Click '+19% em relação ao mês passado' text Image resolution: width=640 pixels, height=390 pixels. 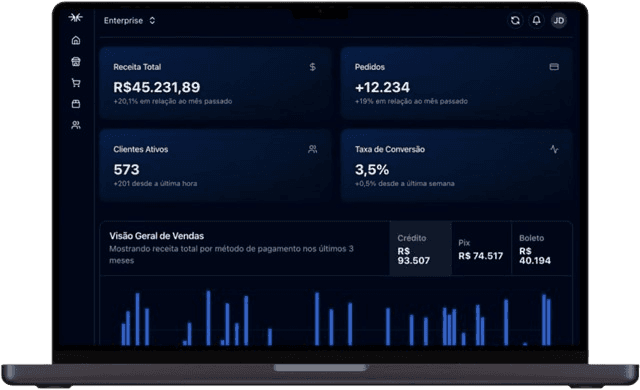pyautogui.click(x=411, y=101)
